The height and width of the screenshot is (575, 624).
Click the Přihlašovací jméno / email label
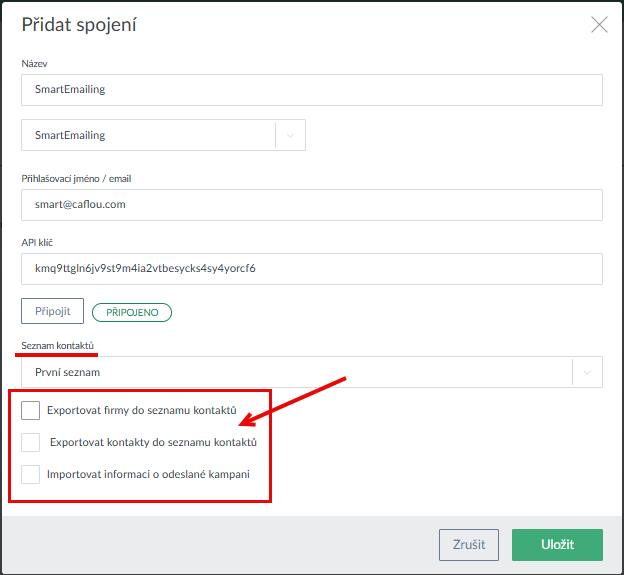click(77, 179)
